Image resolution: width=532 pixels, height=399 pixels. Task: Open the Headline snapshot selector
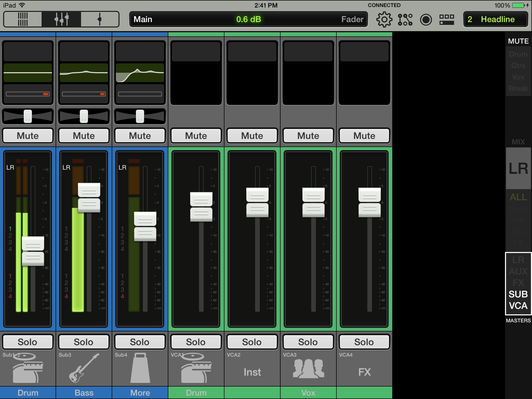[496, 19]
